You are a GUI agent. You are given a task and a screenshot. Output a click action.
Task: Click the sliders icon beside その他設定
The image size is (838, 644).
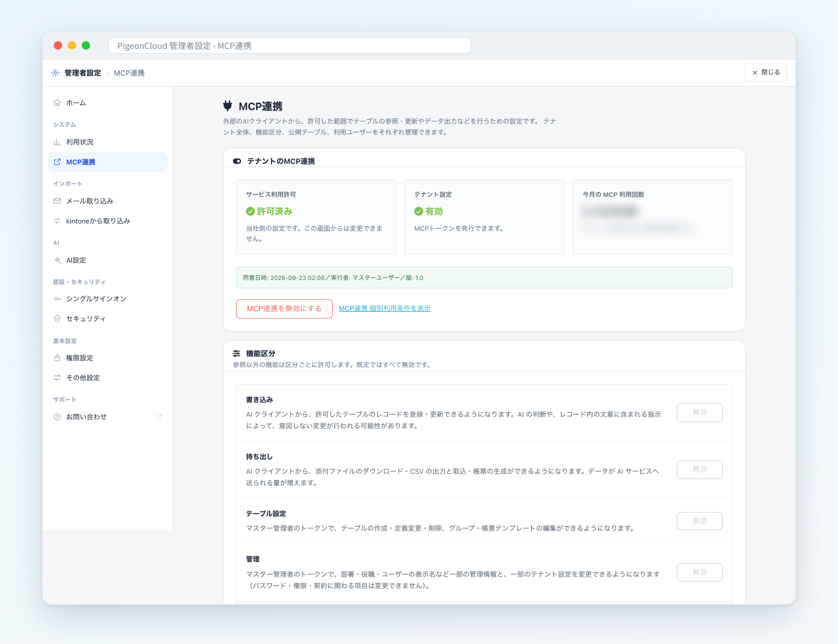[57, 378]
